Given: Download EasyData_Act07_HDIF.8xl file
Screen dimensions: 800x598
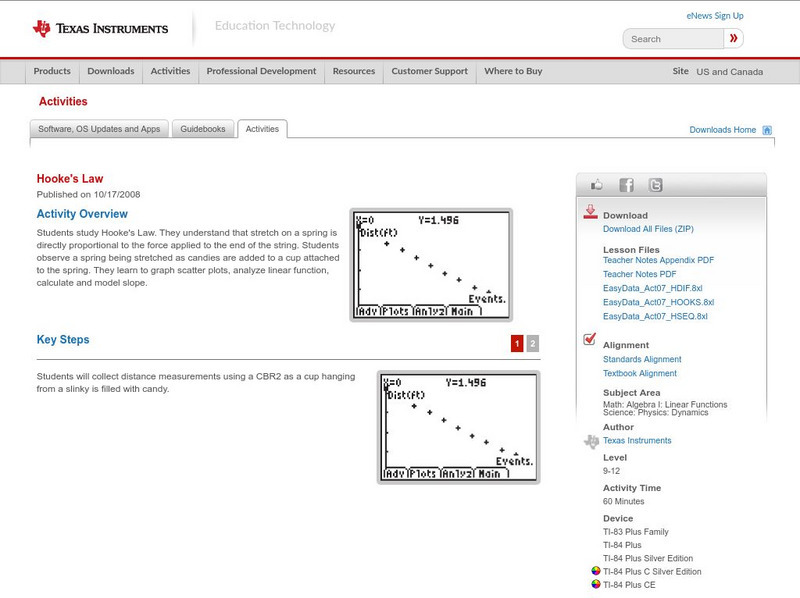Looking at the screenshot, I should pyautogui.click(x=653, y=288).
